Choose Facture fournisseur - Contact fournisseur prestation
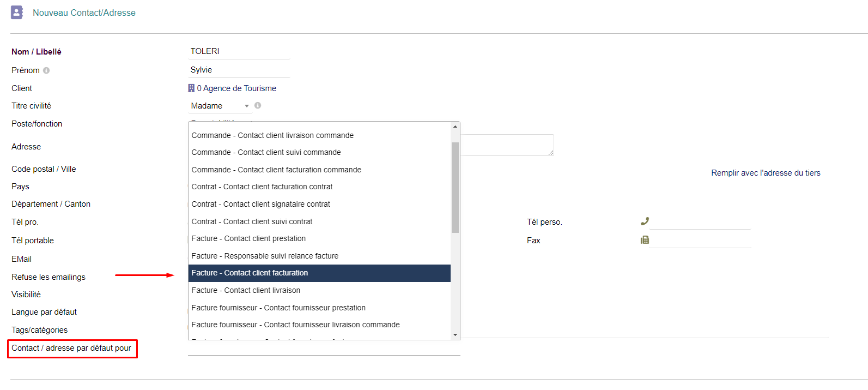The height and width of the screenshot is (390, 868). (x=319, y=308)
